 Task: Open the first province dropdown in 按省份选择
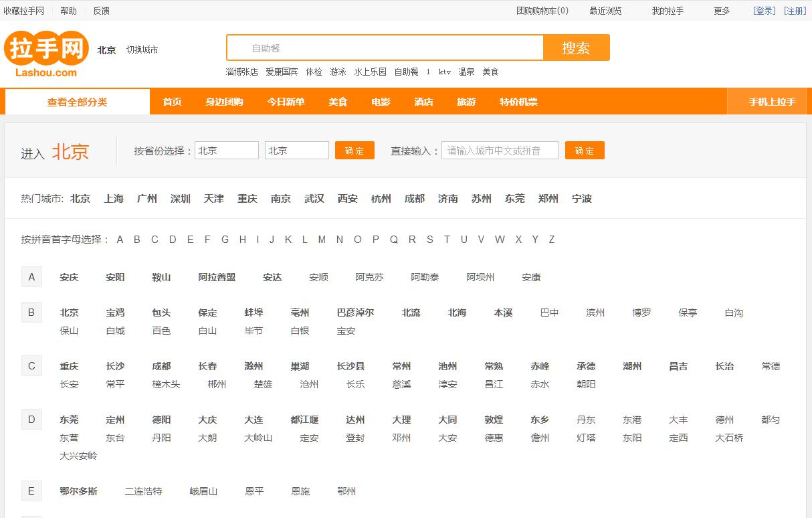tap(227, 151)
